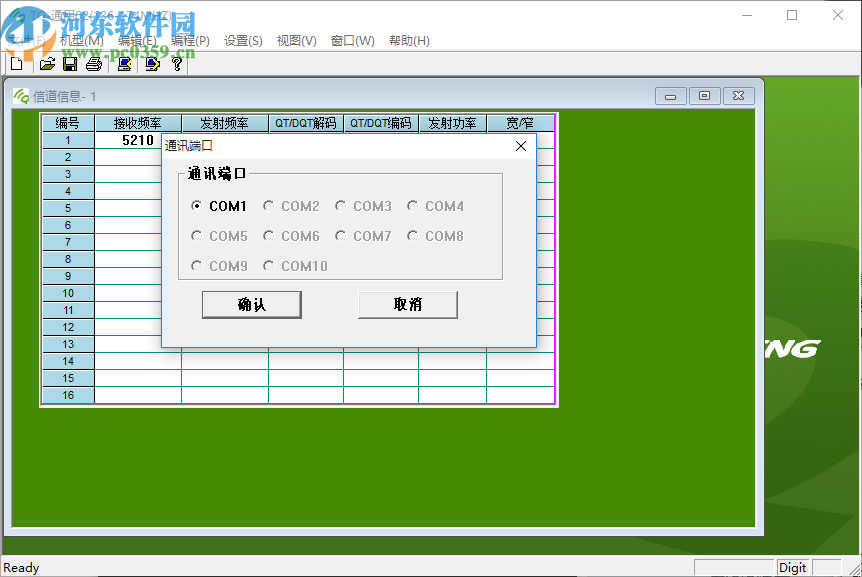Select the write-to-radio toolbar icon
Screen dimensions: 862x577
[x=152, y=63]
